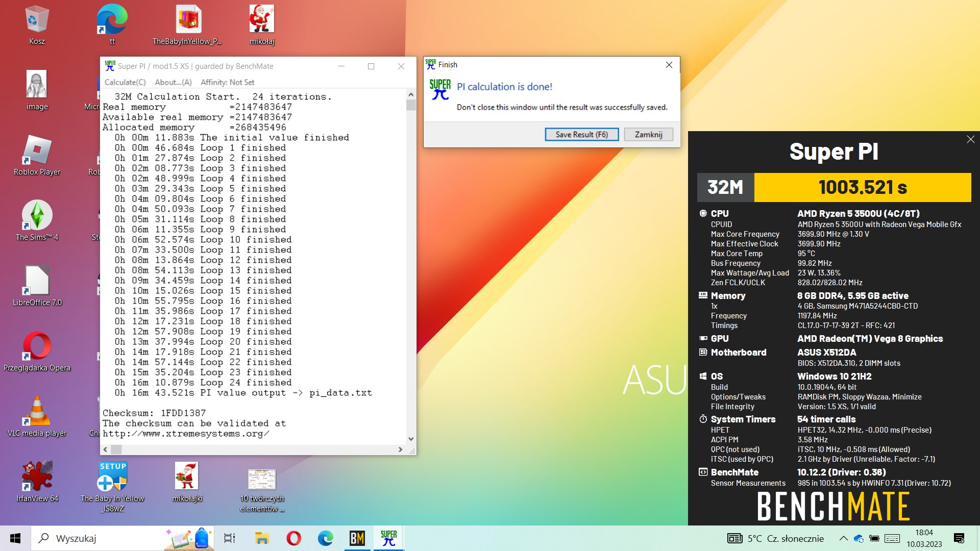The width and height of the screenshot is (980, 551).
Task: Open File Explorer from the taskbar
Action: (x=262, y=538)
